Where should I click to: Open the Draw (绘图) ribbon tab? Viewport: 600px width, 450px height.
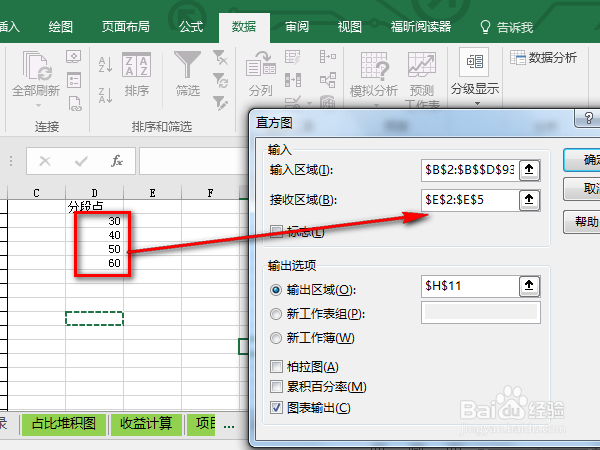coord(60,27)
